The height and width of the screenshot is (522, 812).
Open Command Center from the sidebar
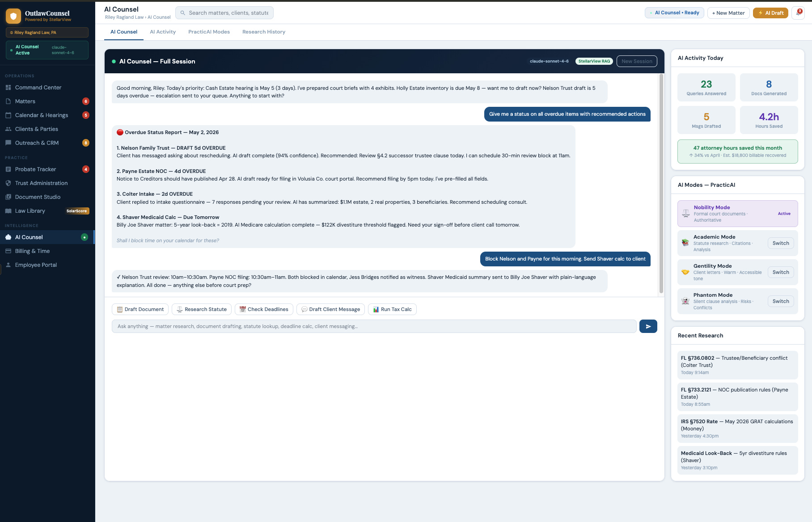pyautogui.click(x=38, y=88)
